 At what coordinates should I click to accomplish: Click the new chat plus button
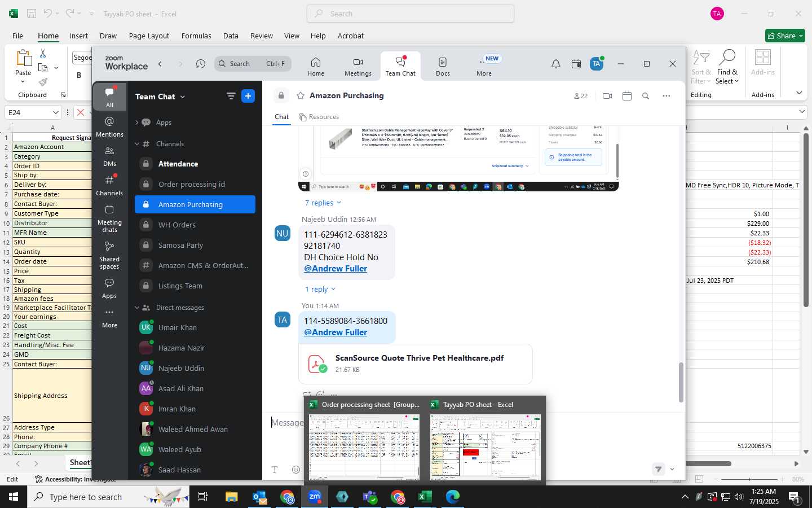point(248,96)
